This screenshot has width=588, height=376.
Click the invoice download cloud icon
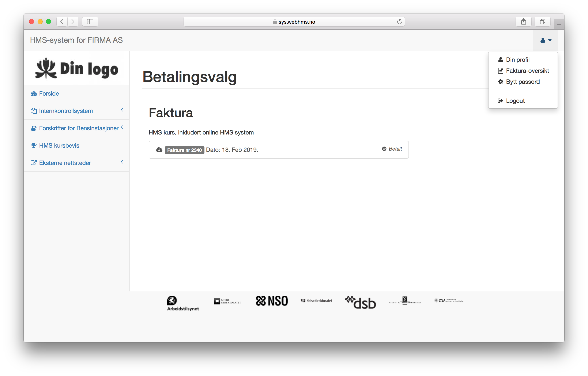159,150
